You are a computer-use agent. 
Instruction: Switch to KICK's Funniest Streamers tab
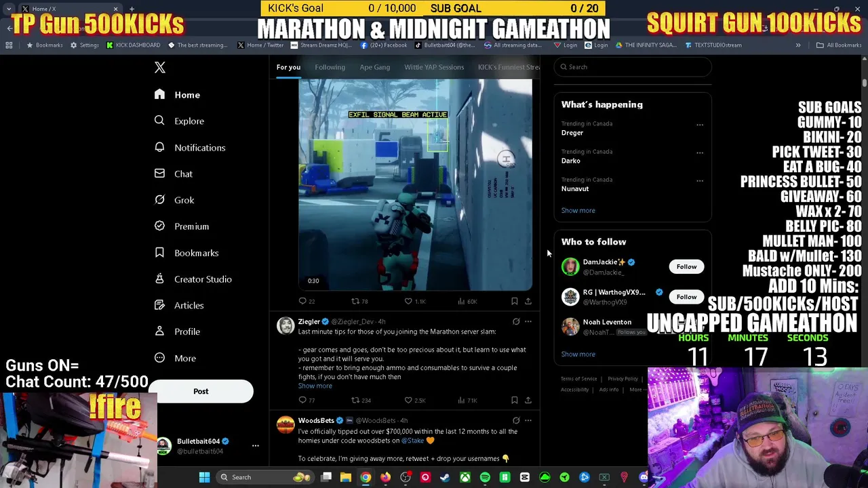509,67
